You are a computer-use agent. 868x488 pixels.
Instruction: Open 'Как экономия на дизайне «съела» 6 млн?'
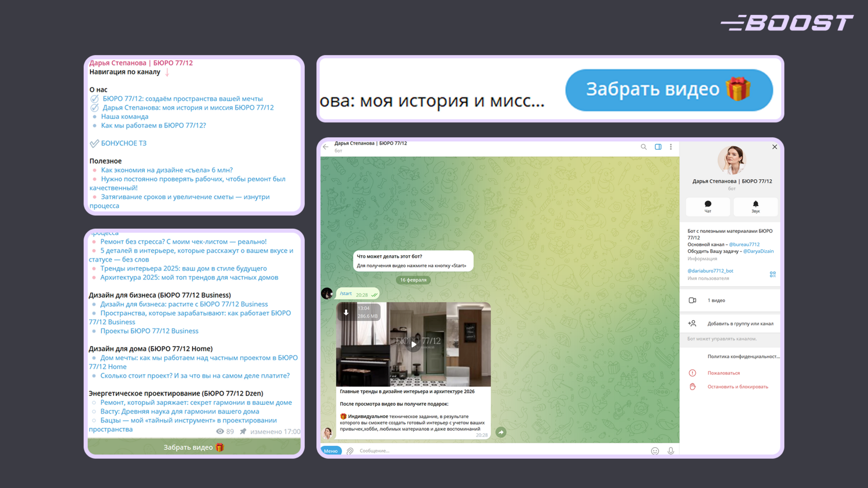167,170
